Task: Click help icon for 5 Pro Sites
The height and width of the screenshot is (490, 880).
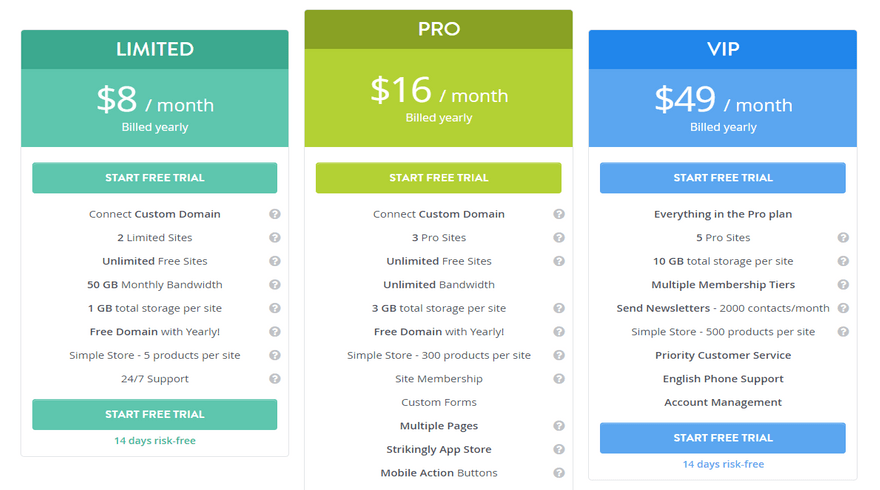Action: point(843,237)
